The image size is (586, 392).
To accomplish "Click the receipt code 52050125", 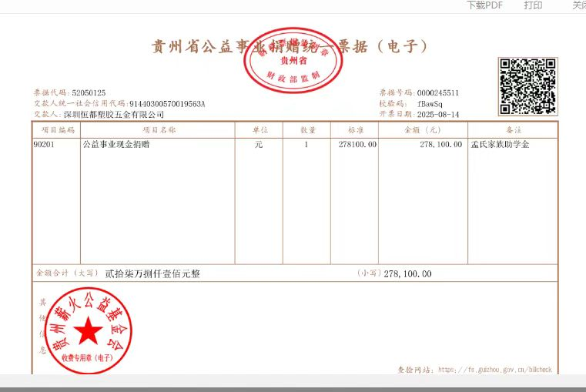I will pyautogui.click(x=89, y=92).
